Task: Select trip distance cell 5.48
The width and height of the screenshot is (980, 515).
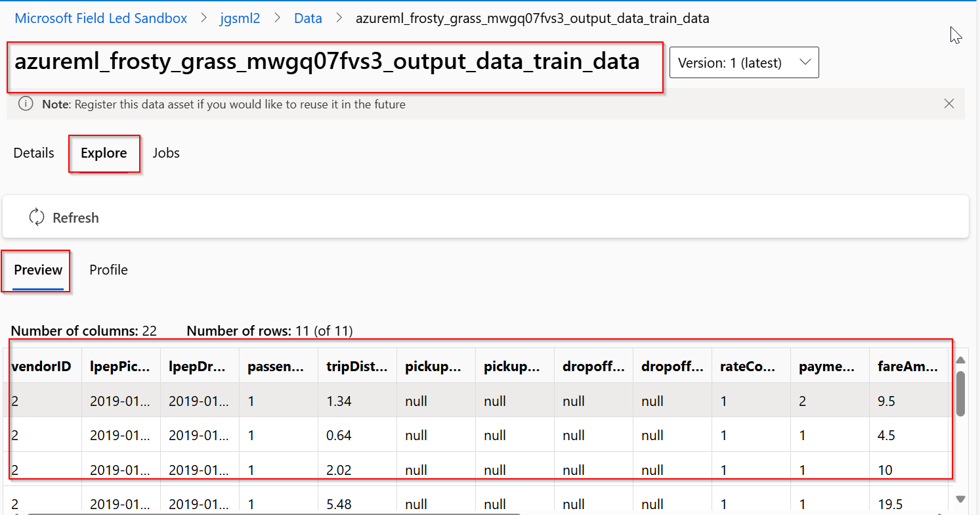Action: (357, 504)
